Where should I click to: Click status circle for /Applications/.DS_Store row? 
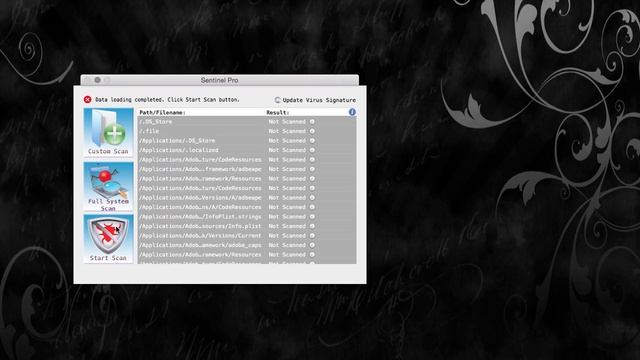(x=312, y=140)
